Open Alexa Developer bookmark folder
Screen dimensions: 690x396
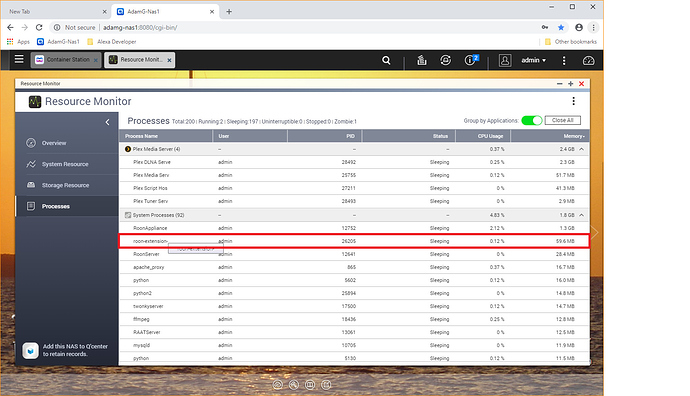(x=112, y=42)
